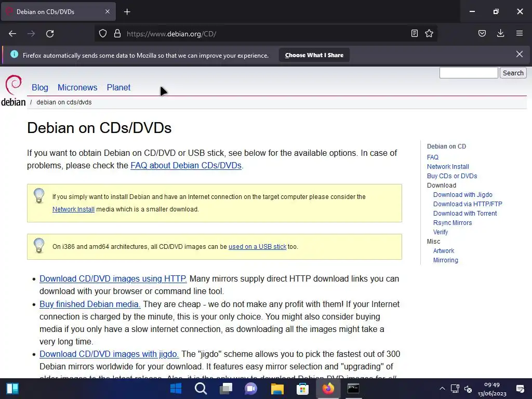Dismiss the Firefox data notification bar
Image resolution: width=532 pixels, height=399 pixels.
click(x=520, y=54)
